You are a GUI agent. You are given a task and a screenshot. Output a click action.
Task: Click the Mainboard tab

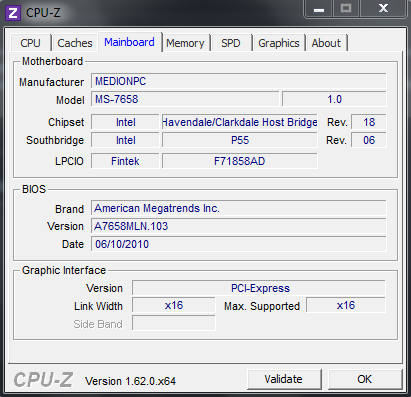[x=129, y=42]
